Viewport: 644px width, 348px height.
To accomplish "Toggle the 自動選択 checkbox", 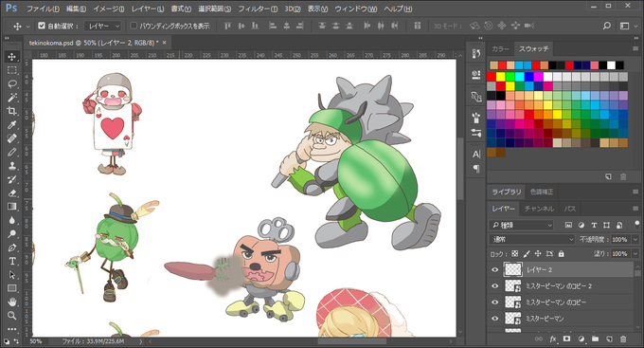I will coord(42,26).
